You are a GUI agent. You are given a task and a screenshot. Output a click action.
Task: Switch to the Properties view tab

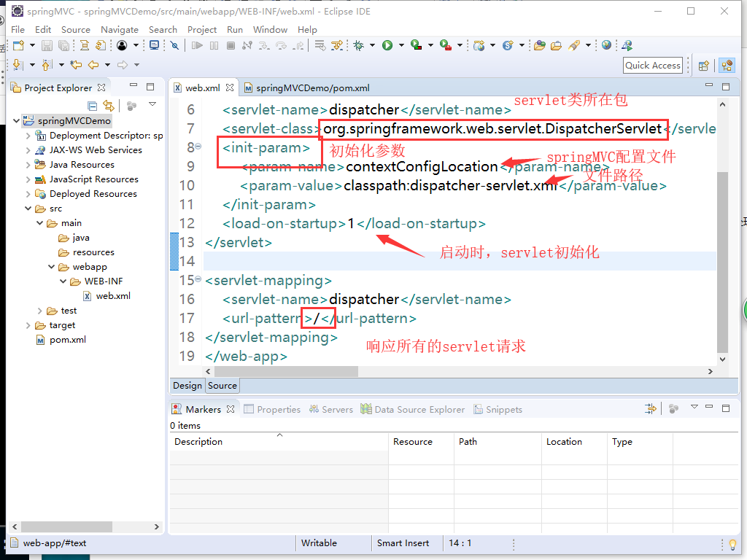(x=272, y=410)
